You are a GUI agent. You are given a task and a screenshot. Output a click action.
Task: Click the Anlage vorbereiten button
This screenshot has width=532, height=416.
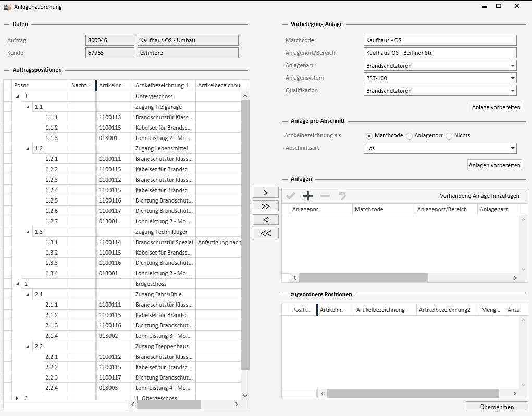496,107
